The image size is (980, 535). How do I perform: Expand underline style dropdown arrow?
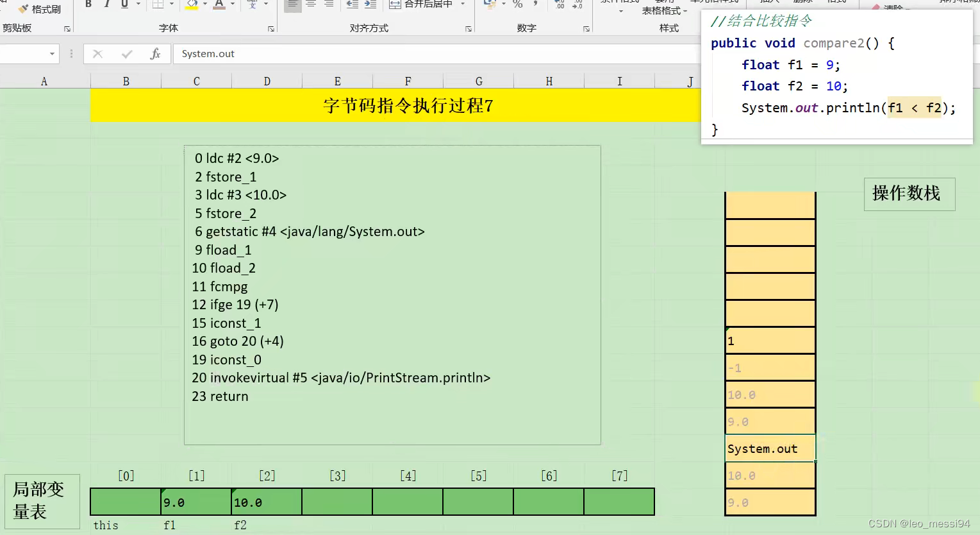tap(138, 4)
